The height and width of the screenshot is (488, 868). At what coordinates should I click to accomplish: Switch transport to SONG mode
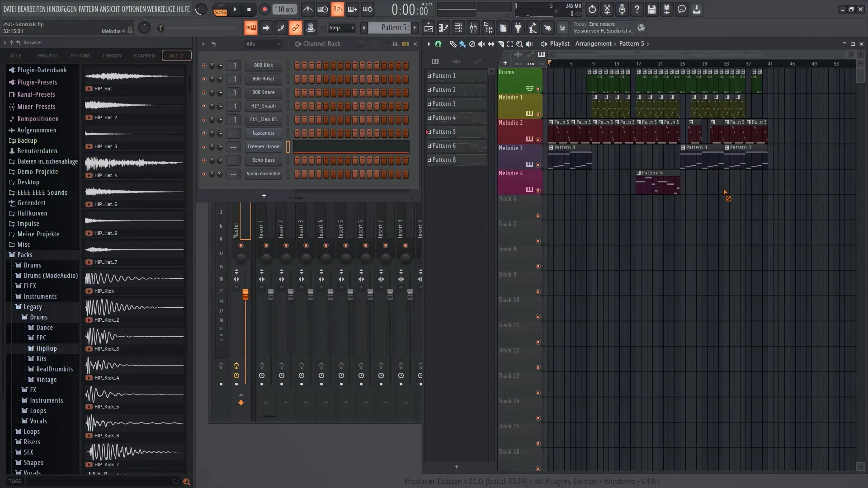point(220,12)
